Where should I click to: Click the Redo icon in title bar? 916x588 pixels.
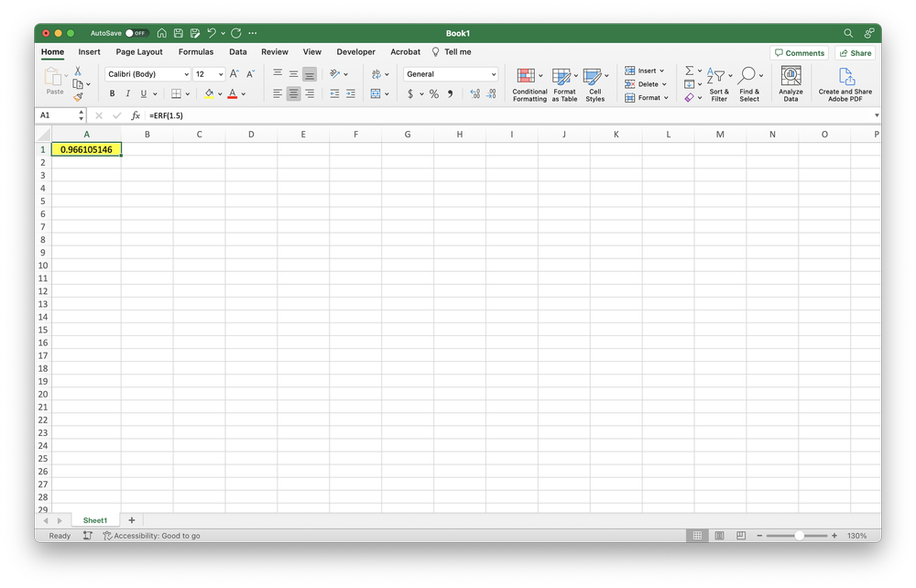236,33
